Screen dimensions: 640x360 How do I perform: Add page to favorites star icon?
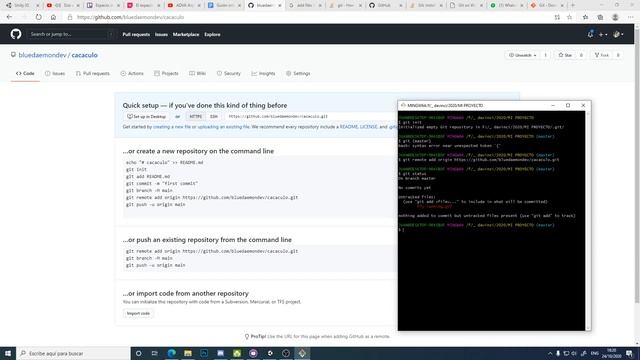click(x=569, y=17)
